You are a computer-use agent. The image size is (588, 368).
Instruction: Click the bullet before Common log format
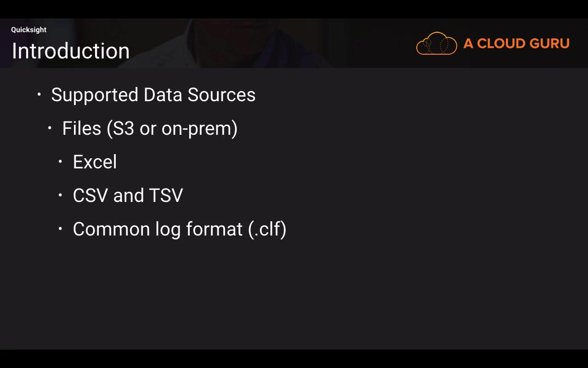point(60,229)
